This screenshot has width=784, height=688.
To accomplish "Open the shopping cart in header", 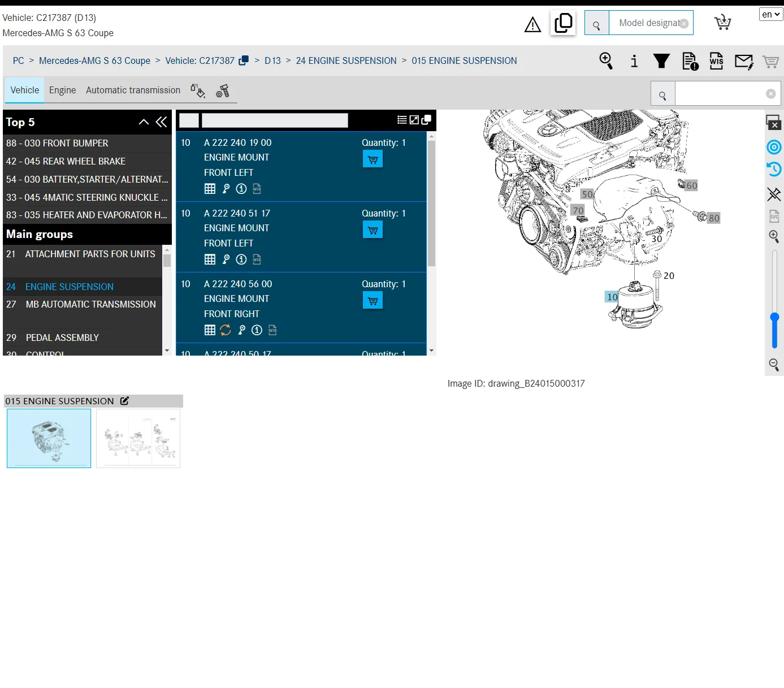I will [722, 23].
